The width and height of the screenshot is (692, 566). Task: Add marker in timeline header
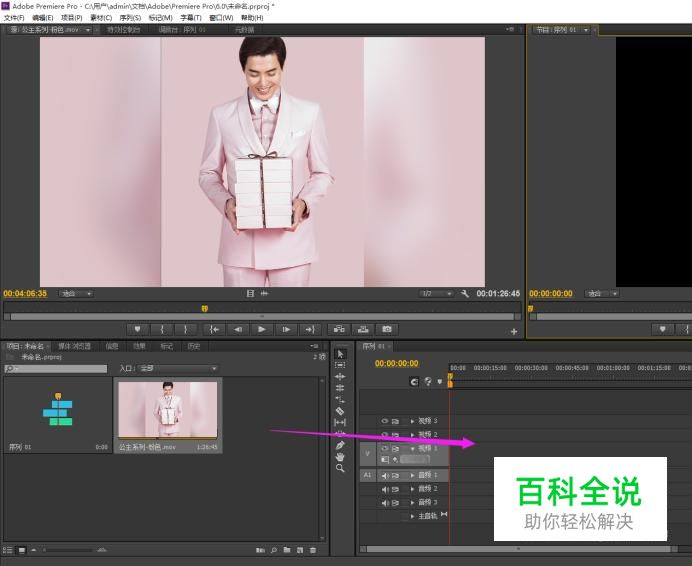tap(440, 381)
